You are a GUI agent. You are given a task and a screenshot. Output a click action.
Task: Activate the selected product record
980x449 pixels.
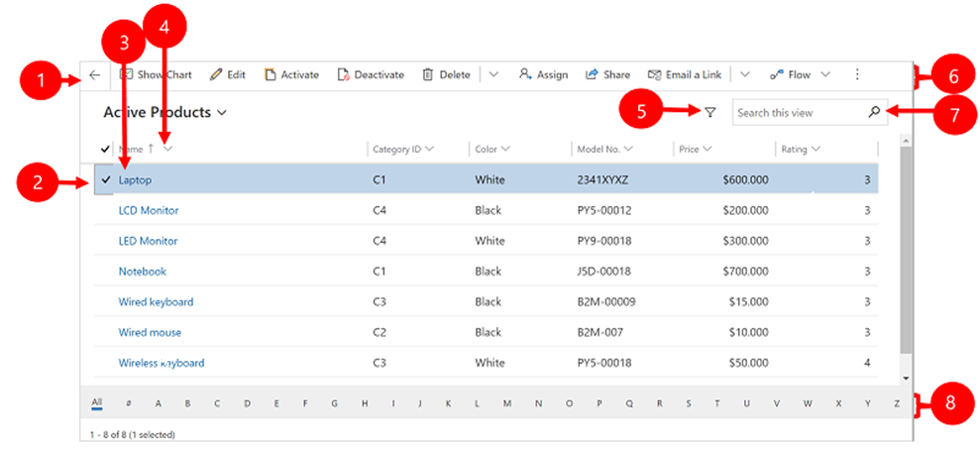point(291,74)
